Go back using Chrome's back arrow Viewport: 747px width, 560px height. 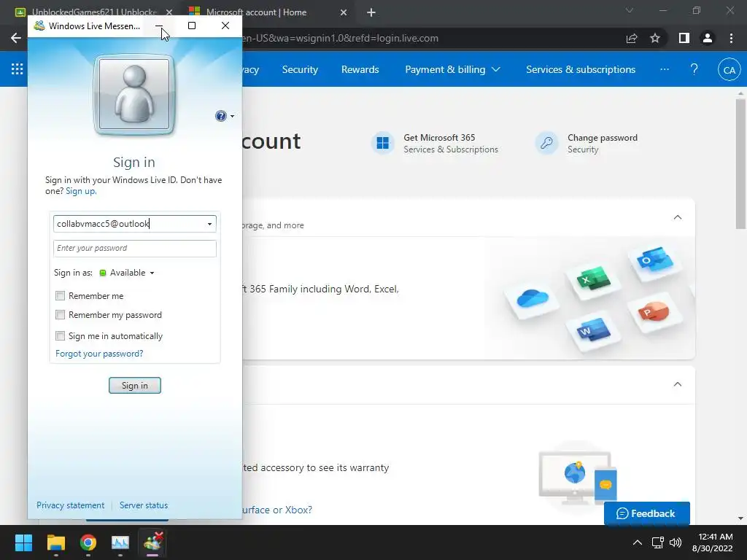pos(16,38)
